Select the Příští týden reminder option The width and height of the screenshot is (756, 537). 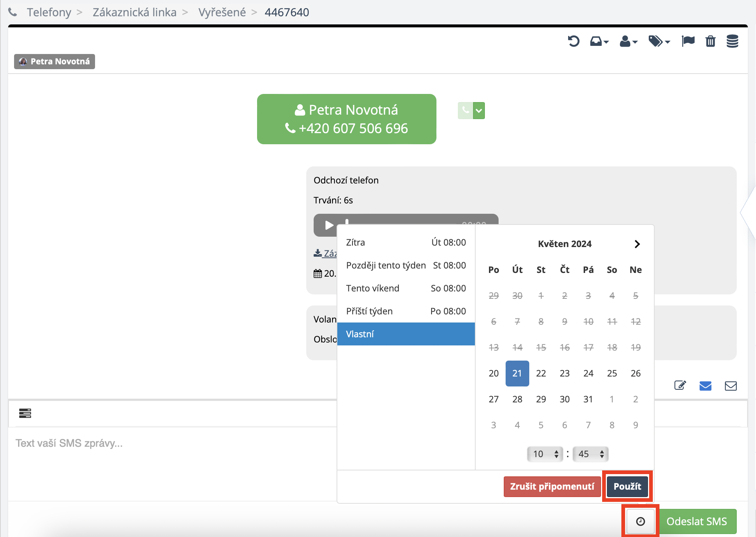click(406, 311)
